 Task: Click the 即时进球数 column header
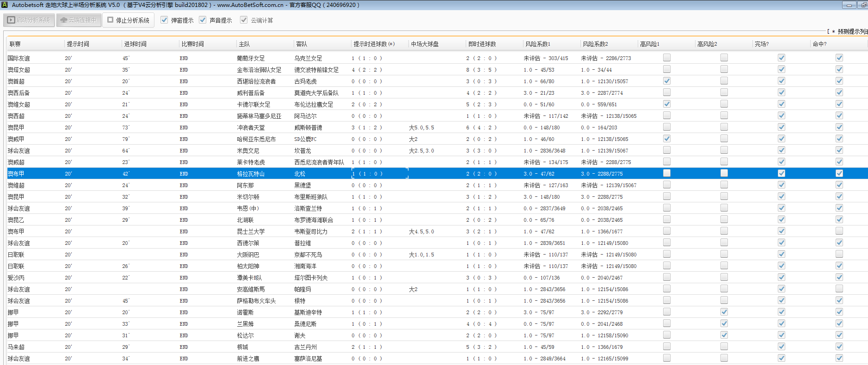coord(482,44)
